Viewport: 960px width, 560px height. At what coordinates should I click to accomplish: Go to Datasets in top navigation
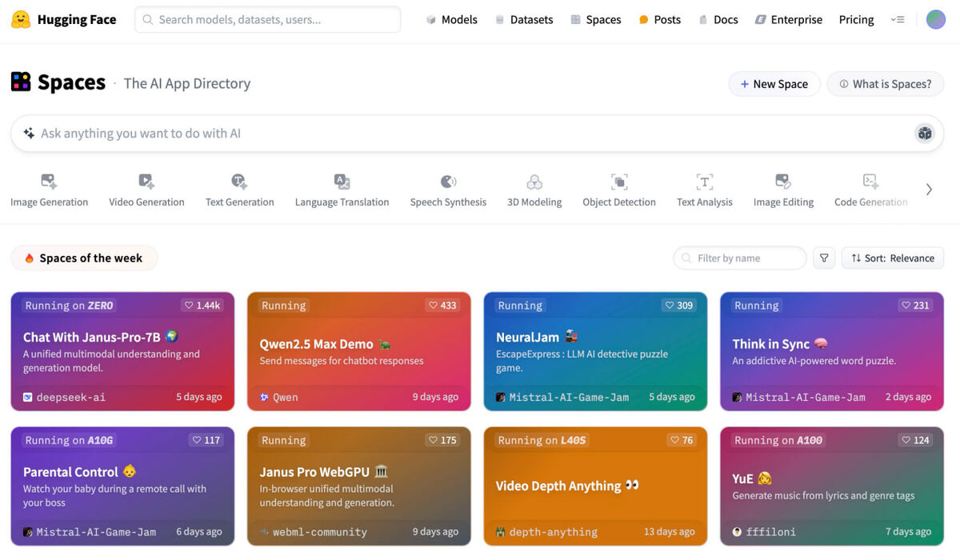click(524, 19)
